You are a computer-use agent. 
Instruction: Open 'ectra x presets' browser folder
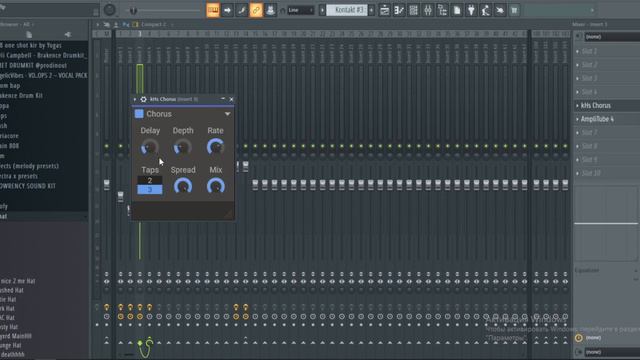tap(19, 176)
